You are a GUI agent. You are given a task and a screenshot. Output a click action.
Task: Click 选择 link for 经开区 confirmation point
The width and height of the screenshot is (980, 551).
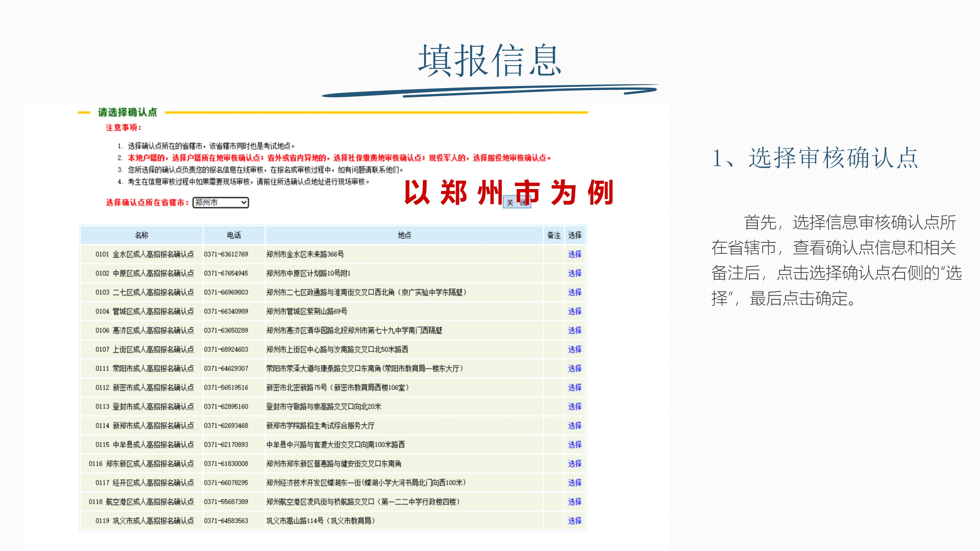pyautogui.click(x=574, y=482)
